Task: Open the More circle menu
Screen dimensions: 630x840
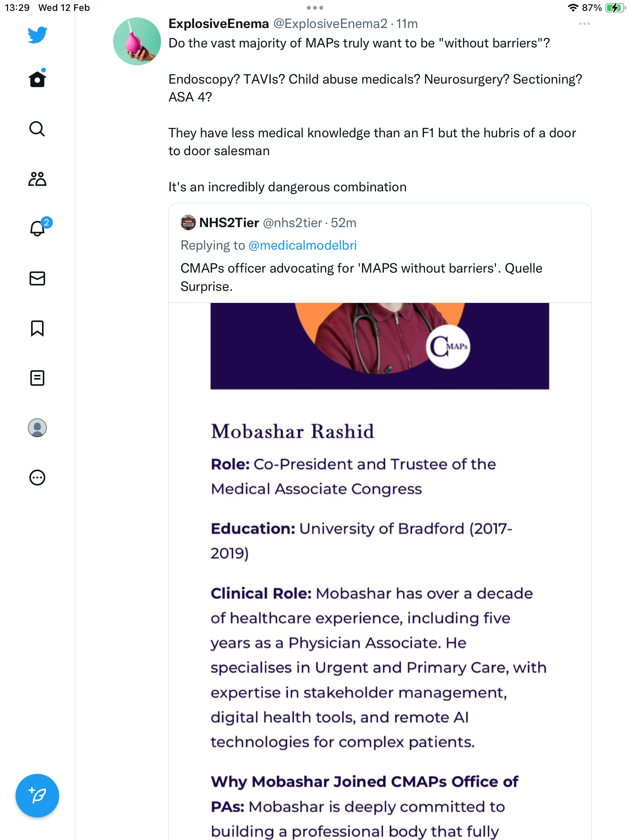Action: 37,478
